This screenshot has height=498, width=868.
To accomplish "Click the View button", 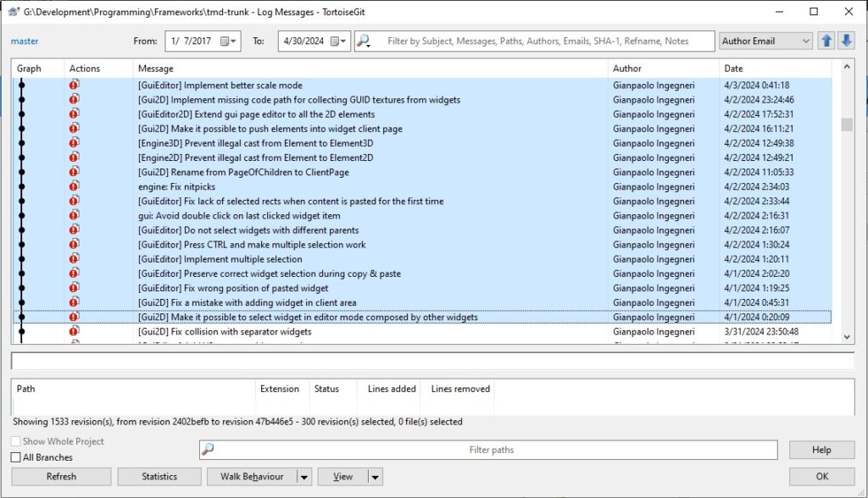I will coord(342,477).
